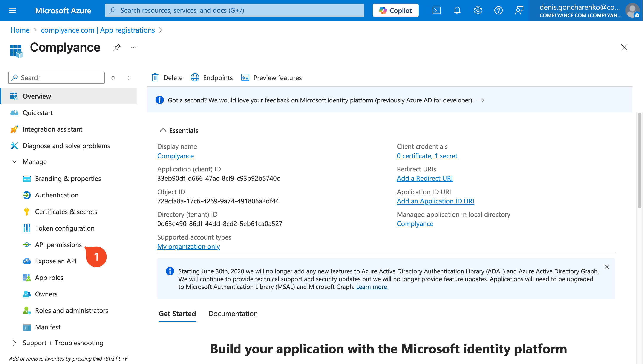Click the expand/collapse groups sort arrows

pyautogui.click(x=113, y=78)
